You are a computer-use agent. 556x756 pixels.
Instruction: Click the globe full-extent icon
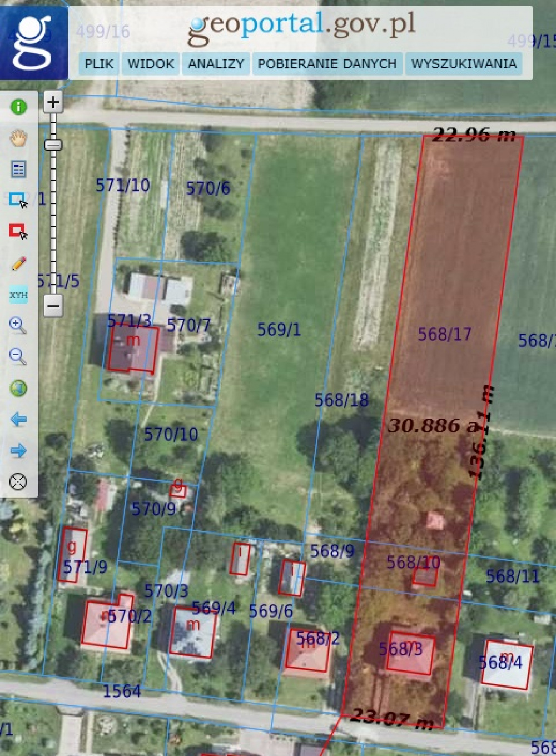(x=18, y=388)
